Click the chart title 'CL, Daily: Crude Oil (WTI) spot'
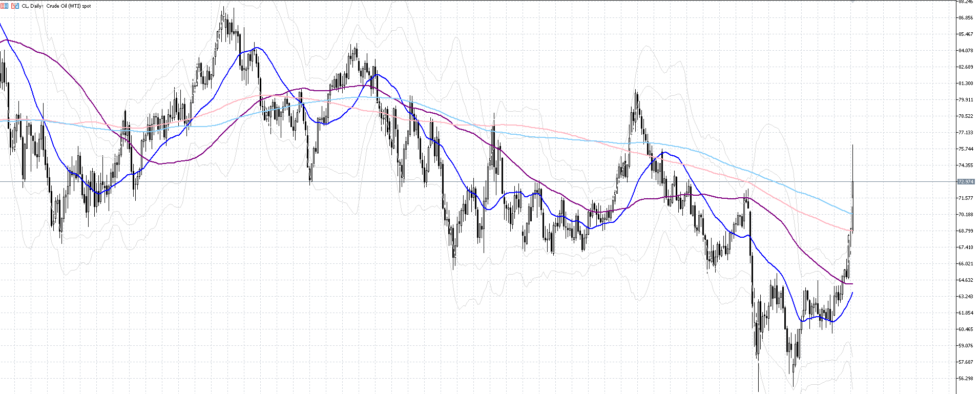Screen dimensions: 980x394 (56, 6)
